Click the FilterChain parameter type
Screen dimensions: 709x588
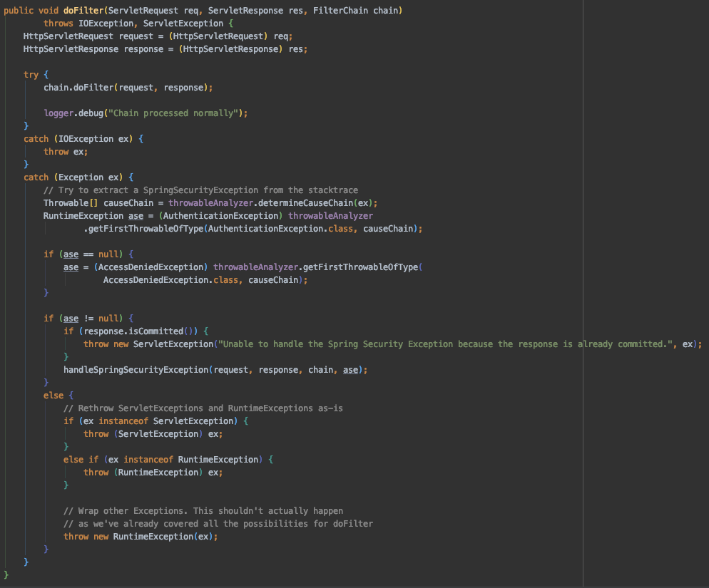tap(340, 11)
